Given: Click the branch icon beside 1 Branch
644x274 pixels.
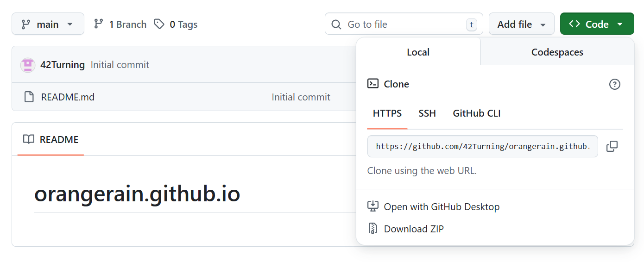Looking at the screenshot, I should tap(99, 24).
